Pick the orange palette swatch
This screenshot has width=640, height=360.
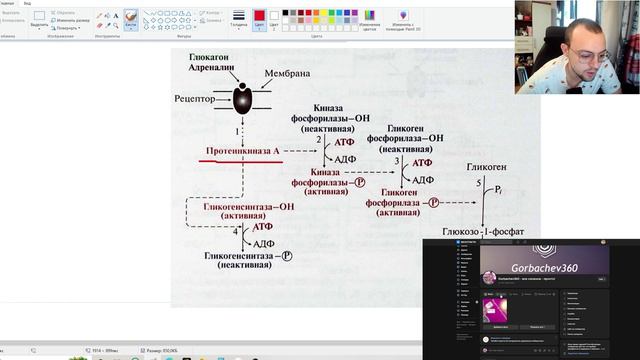click(316, 13)
